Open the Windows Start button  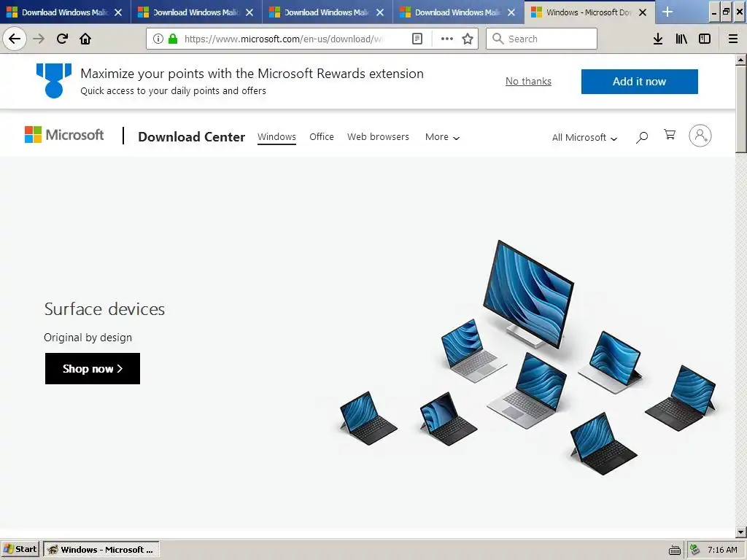20,550
